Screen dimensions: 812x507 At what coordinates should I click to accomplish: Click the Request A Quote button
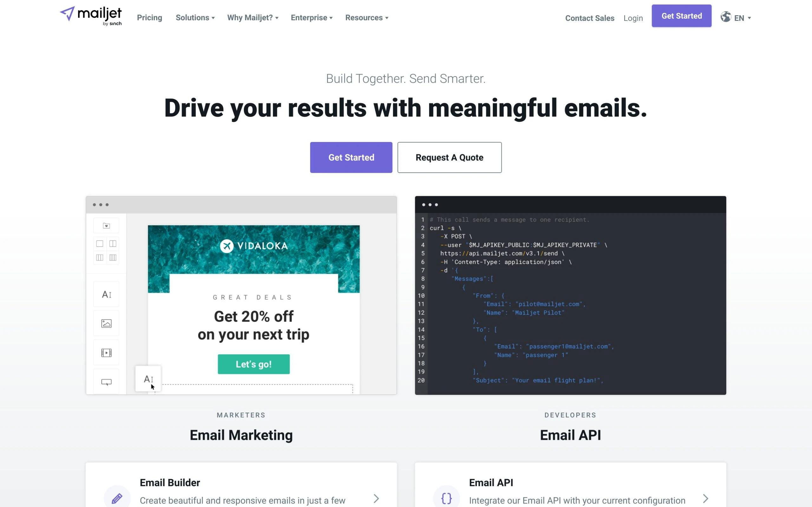449,157
